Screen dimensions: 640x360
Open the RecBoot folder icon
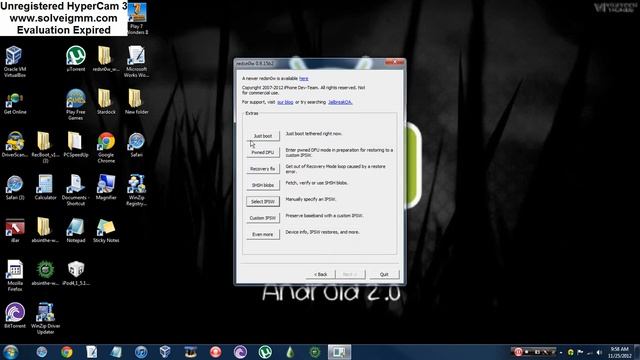45,147
